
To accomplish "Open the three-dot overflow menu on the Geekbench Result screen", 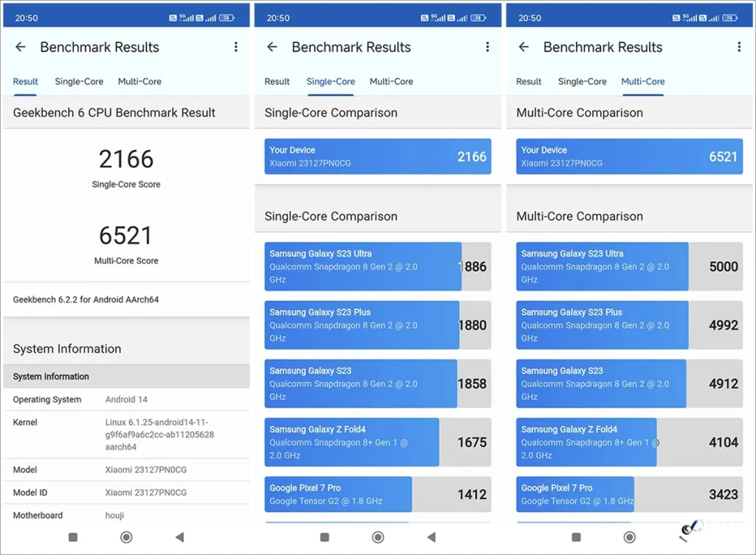I will [236, 46].
